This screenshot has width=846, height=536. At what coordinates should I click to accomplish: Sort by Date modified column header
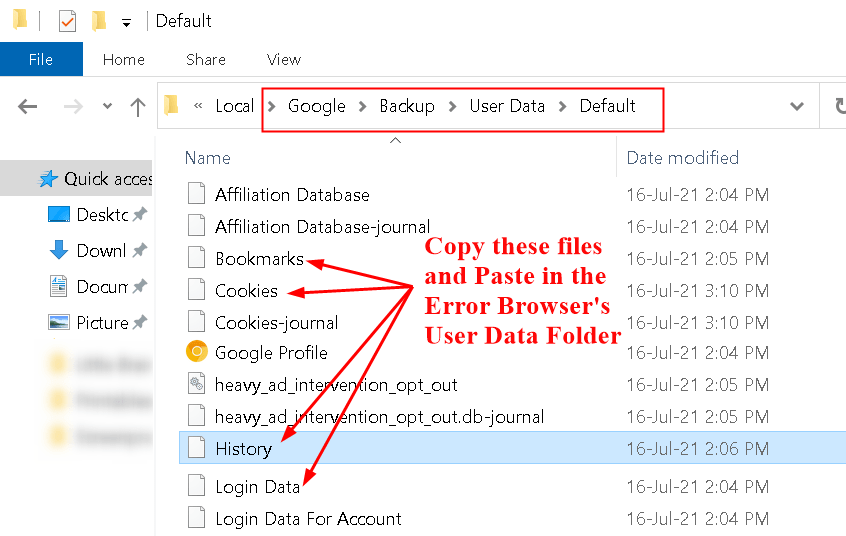click(x=682, y=158)
